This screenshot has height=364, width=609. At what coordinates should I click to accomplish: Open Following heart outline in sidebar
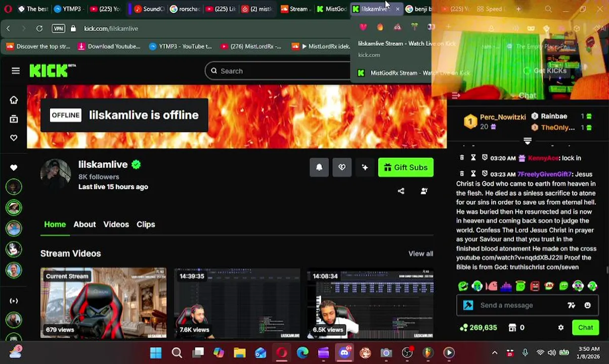[14, 138]
